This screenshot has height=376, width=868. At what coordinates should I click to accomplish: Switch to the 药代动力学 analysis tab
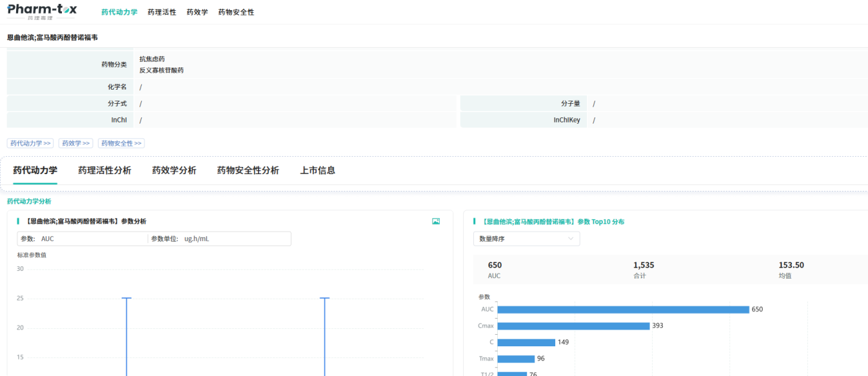click(x=35, y=170)
